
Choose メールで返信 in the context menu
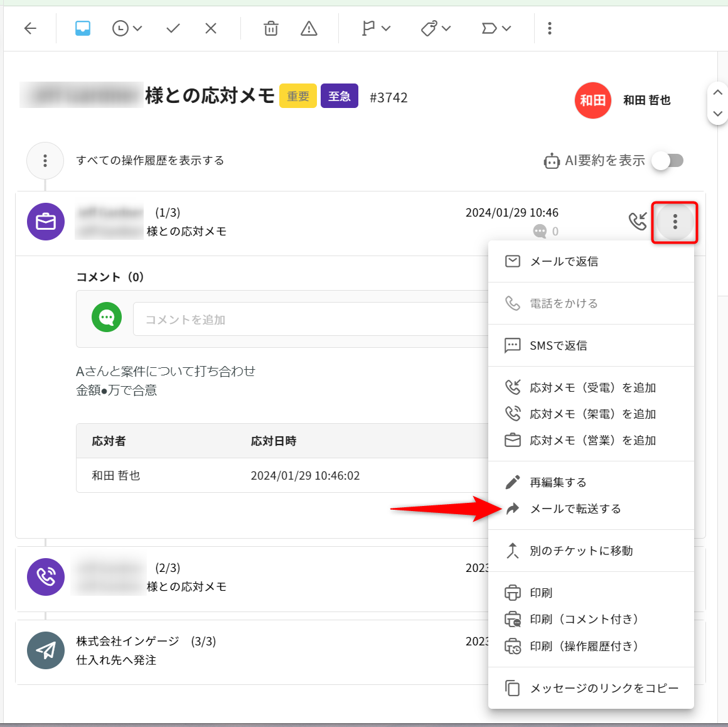[x=564, y=261]
